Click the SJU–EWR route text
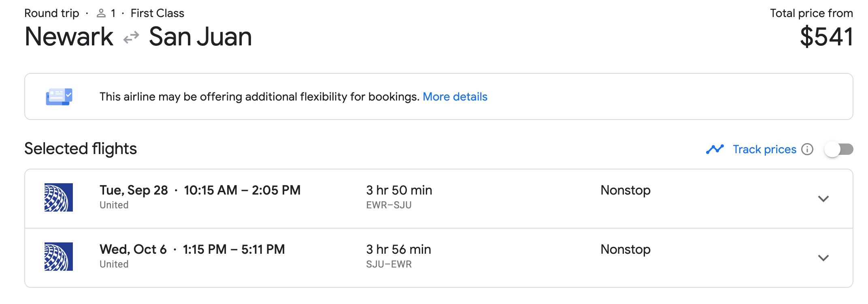This screenshot has width=868, height=304. (389, 264)
